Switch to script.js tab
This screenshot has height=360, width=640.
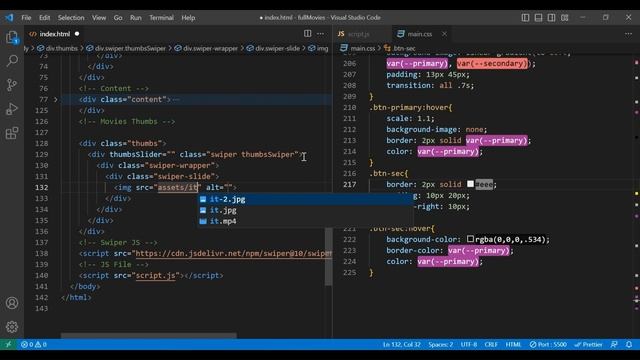point(358,34)
